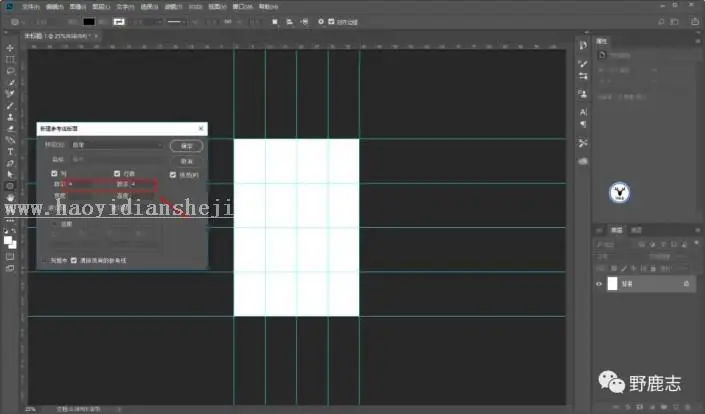Viewport: 705px width, 414px height.
Task: Open the black fill color swatch
Action: click(x=89, y=22)
